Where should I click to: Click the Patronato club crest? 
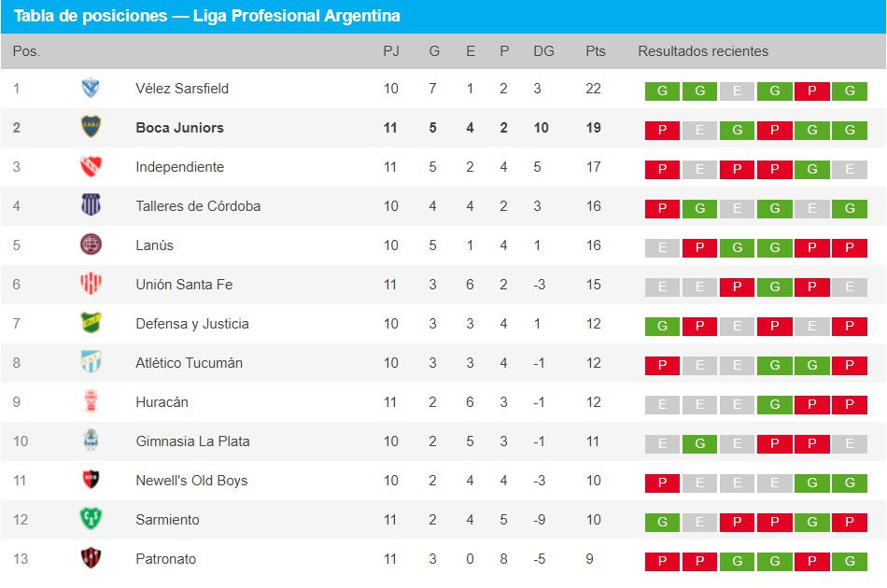(x=91, y=559)
